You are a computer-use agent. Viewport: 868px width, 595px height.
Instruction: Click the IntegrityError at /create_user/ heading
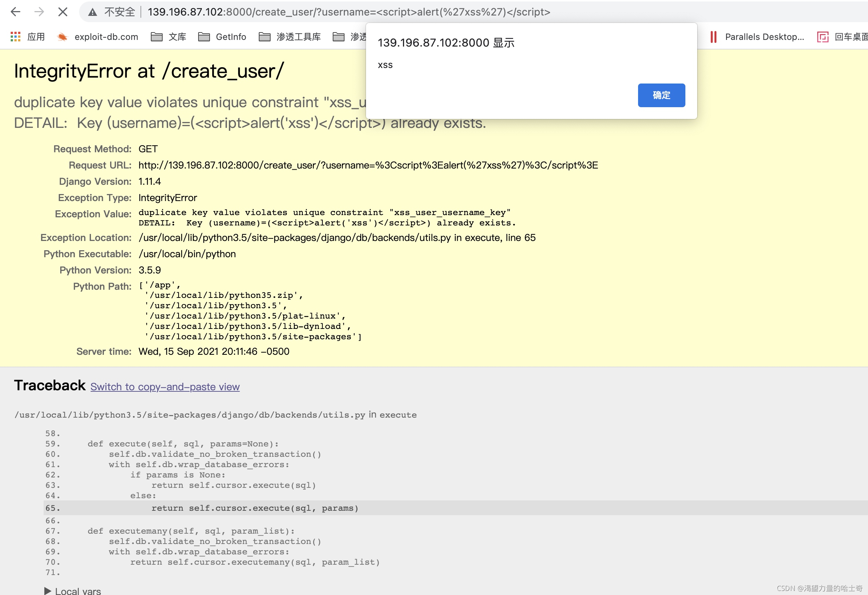[149, 71]
